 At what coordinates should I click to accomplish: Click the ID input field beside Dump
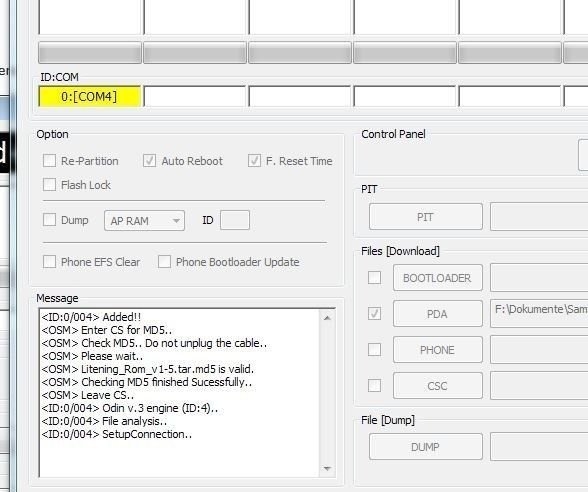235,220
